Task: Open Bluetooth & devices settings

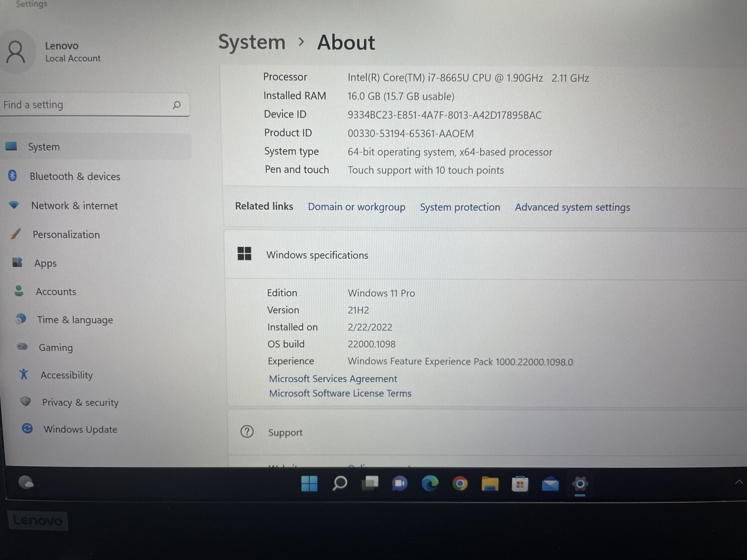Action: 75,176
